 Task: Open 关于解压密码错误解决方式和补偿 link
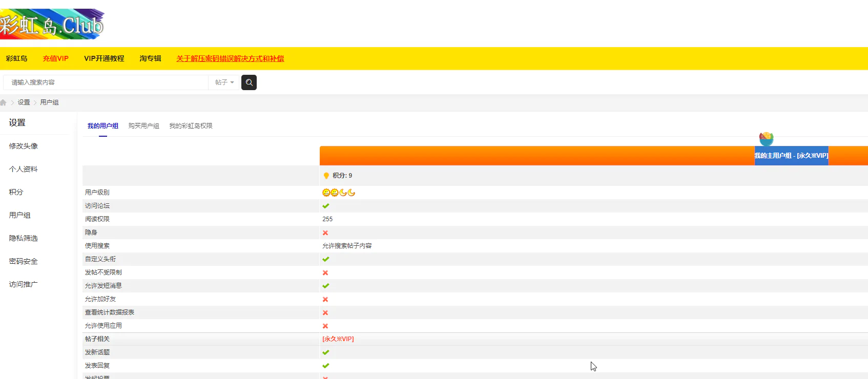click(x=230, y=58)
